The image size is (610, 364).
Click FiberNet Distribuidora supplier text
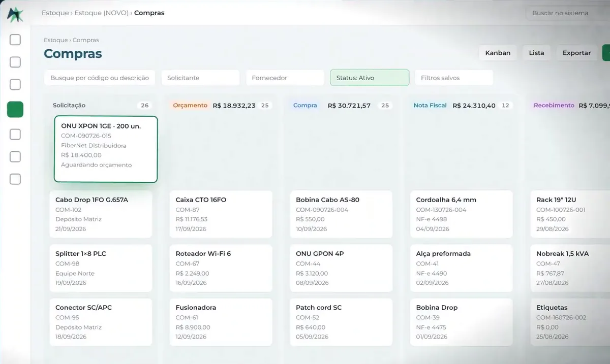coord(94,145)
